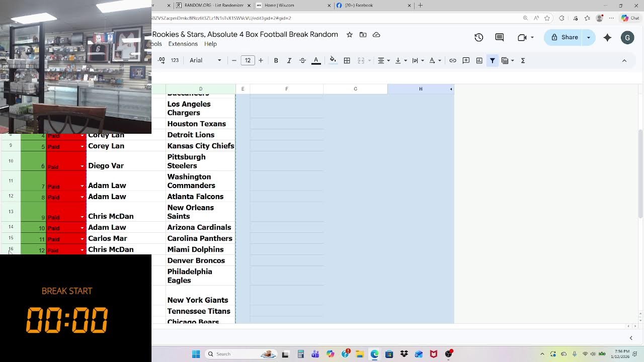
Task: Open Calculator from the taskbar
Action: pyautogui.click(x=300, y=354)
